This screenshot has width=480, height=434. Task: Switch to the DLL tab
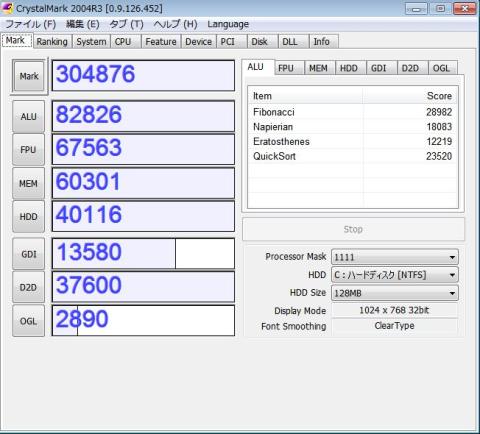(x=293, y=42)
